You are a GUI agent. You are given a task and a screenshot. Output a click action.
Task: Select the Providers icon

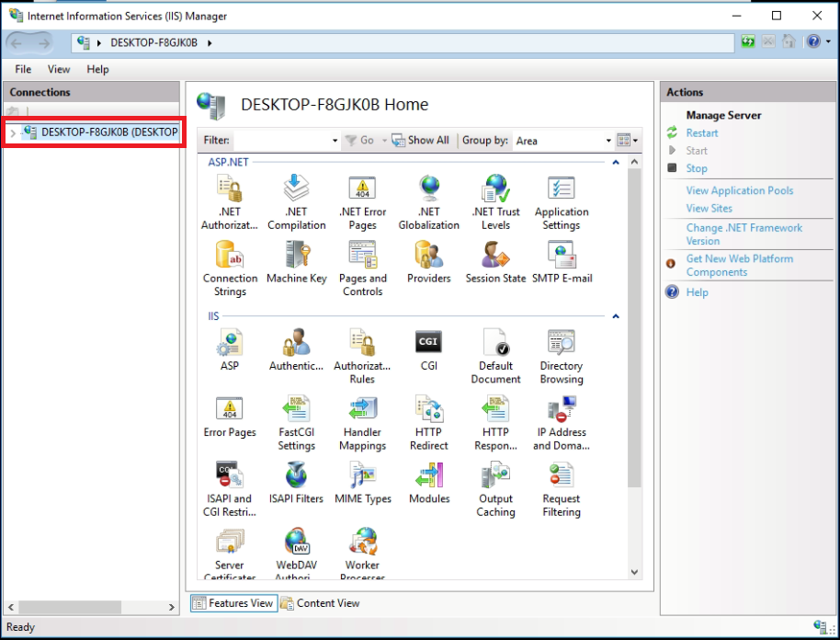pyautogui.click(x=429, y=262)
